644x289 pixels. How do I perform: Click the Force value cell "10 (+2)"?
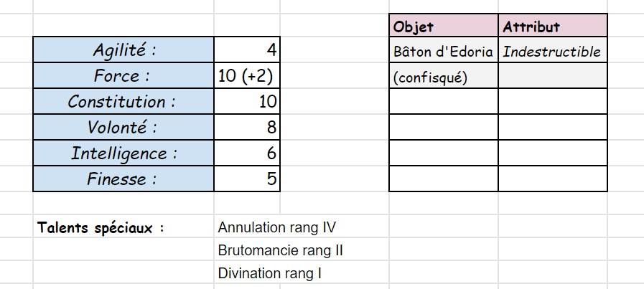pos(247,76)
